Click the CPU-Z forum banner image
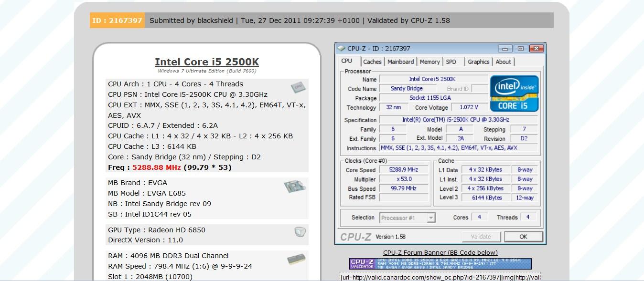Image resolution: width=644 pixels, height=281 pixels. pyautogui.click(x=440, y=264)
